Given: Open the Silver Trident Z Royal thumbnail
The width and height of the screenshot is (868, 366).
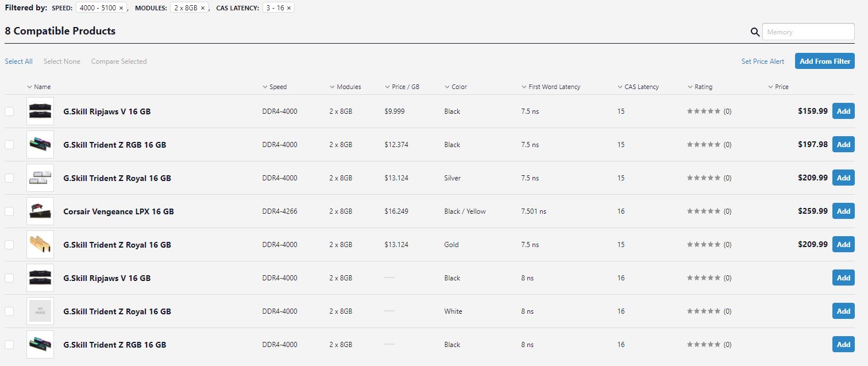Looking at the screenshot, I should (40, 178).
